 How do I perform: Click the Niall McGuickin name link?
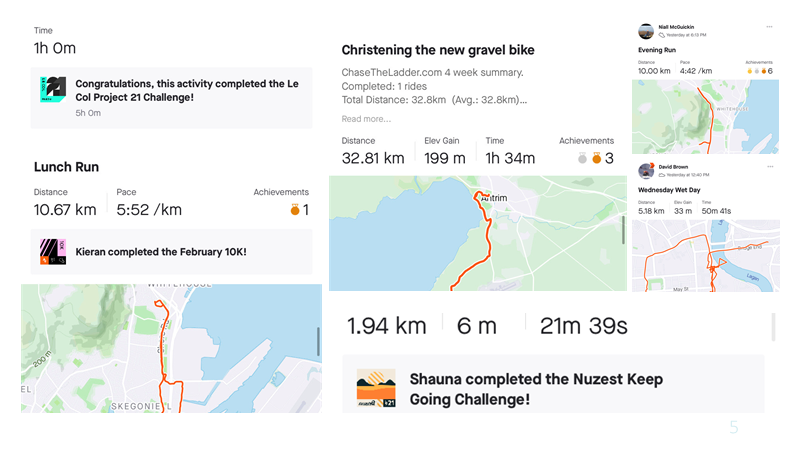point(676,27)
